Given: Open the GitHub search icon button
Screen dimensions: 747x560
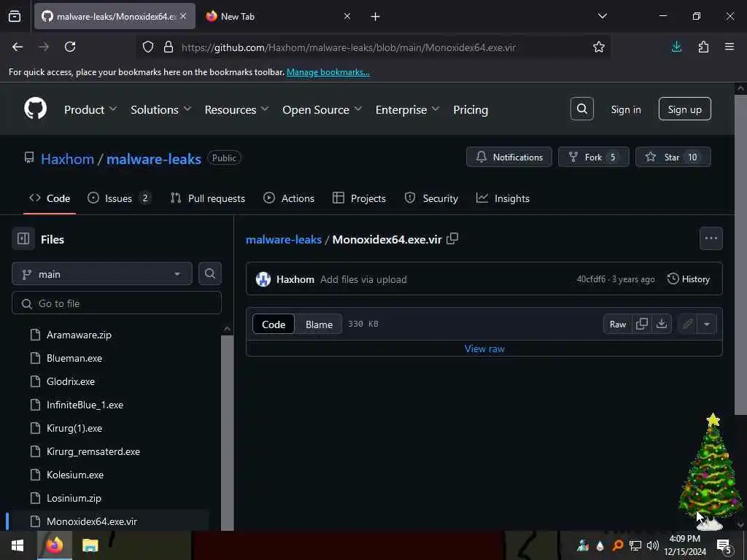Looking at the screenshot, I should pos(581,109).
